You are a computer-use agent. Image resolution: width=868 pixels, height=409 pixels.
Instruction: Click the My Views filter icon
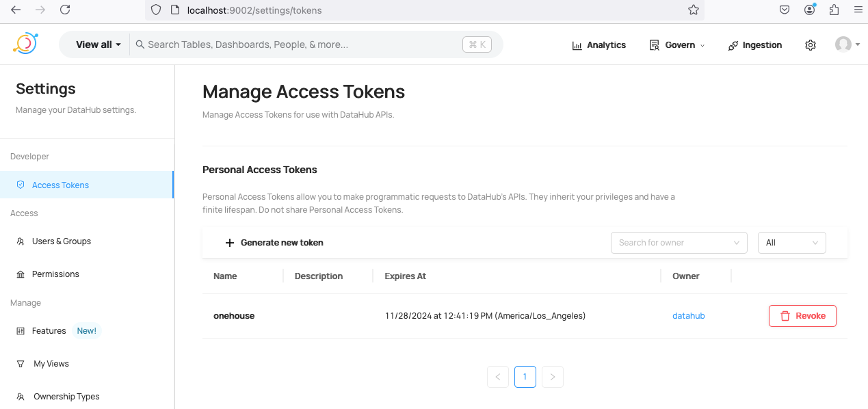pyautogui.click(x=21, y=364)
